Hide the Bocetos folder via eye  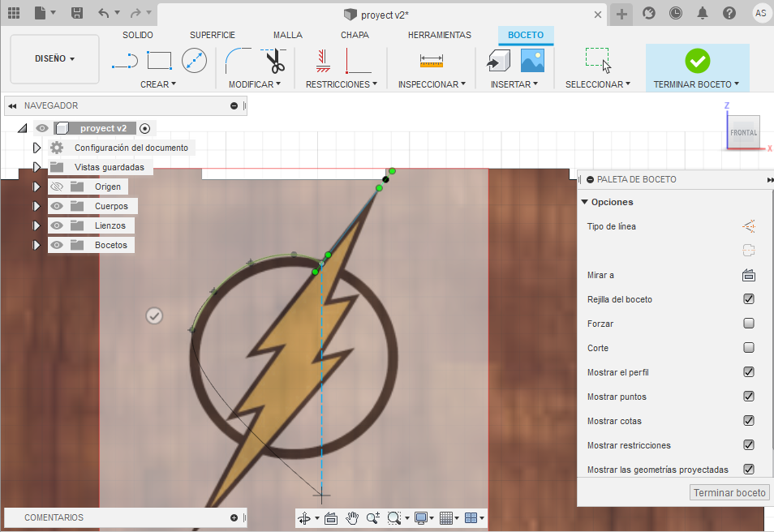click(x=58, y=245)
